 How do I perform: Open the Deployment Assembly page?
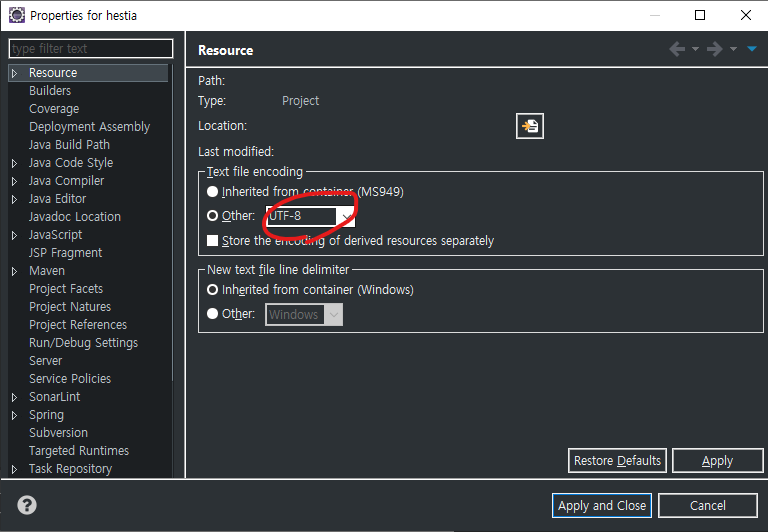(x=89, y=126)
